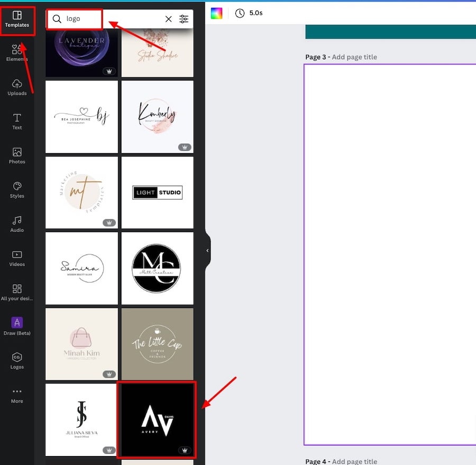
Task: Select the Avery Davis black logo template
Action: point(157,420)
